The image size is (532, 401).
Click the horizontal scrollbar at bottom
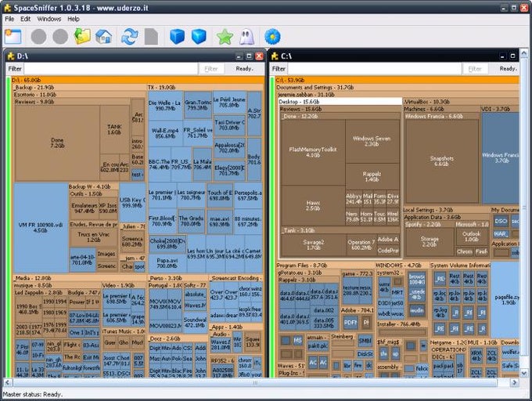(255, 383)
